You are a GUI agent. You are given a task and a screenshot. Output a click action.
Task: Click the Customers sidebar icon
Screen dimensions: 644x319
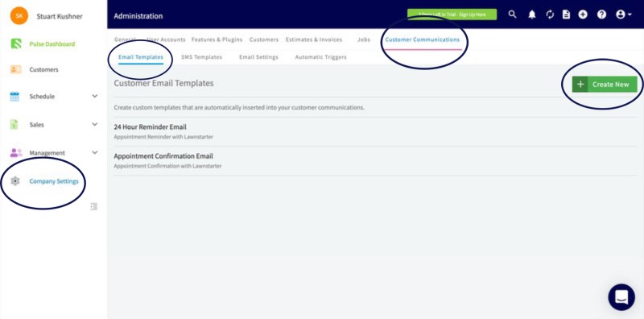pos(15,69)
